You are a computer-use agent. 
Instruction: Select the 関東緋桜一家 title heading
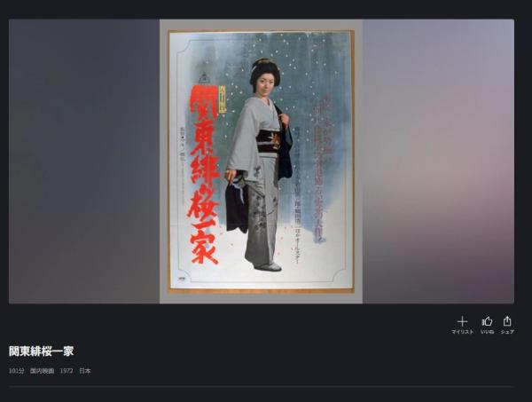[41, 351]
